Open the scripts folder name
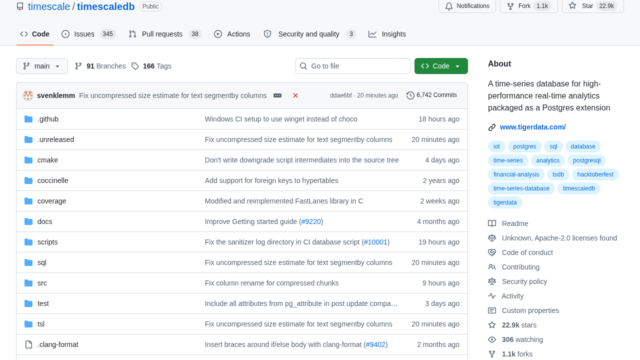The height and width of the screenshot is (360, 640). point(47,242)
